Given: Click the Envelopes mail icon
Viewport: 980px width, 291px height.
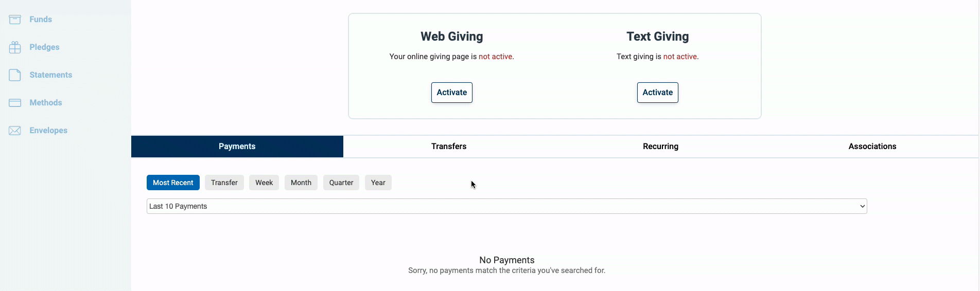Looking at the screenshot, I should tap(15, 131).
